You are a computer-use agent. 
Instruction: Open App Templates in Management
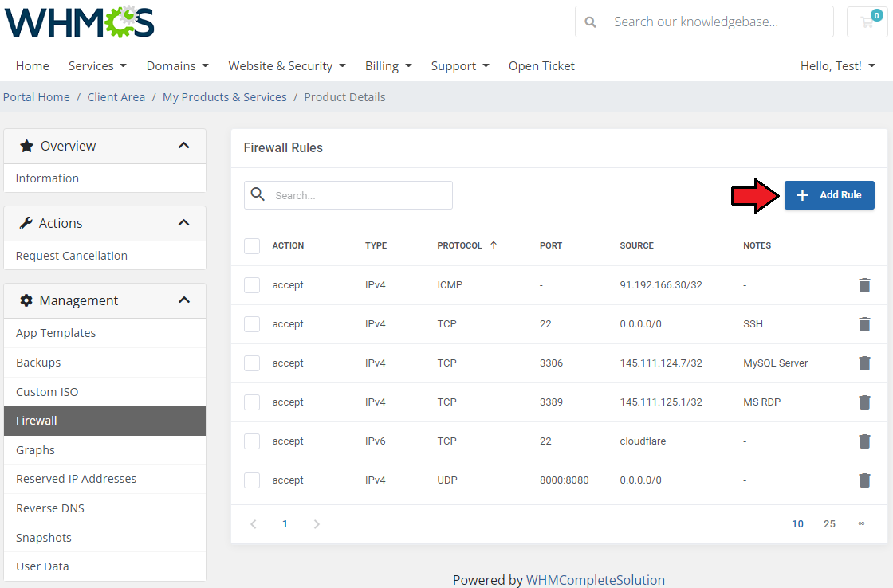click(104, 333)
